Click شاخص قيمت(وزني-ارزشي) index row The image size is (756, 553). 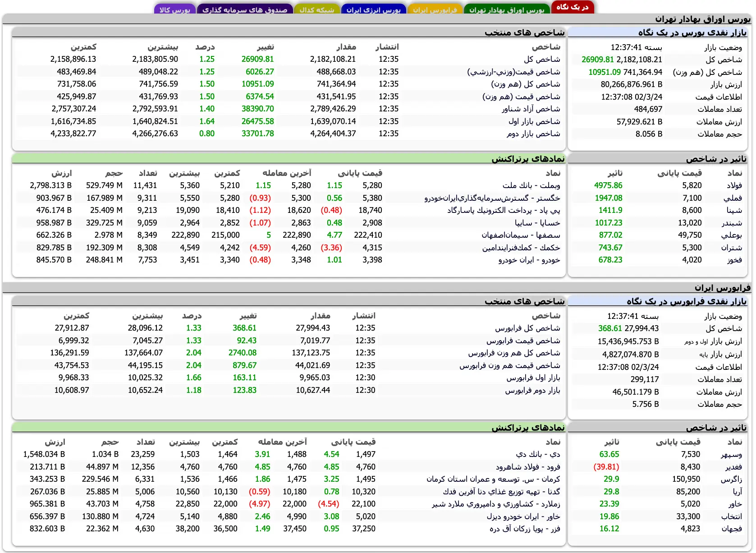pos(289,72)
